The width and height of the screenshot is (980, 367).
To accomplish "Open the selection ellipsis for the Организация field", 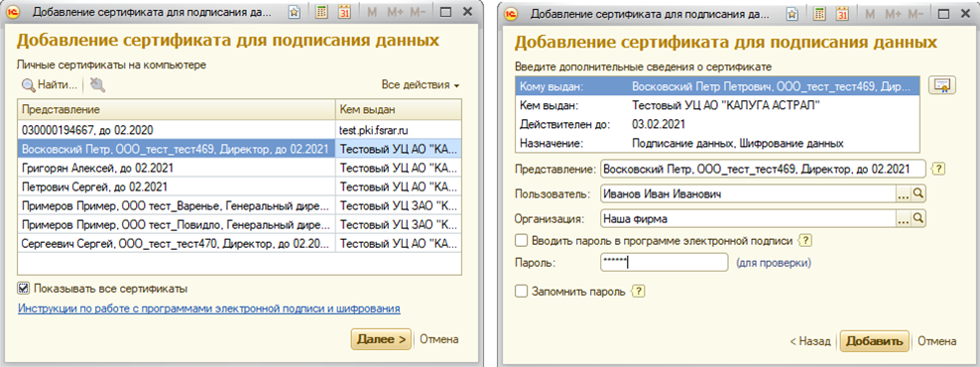I will coord(903,219).
